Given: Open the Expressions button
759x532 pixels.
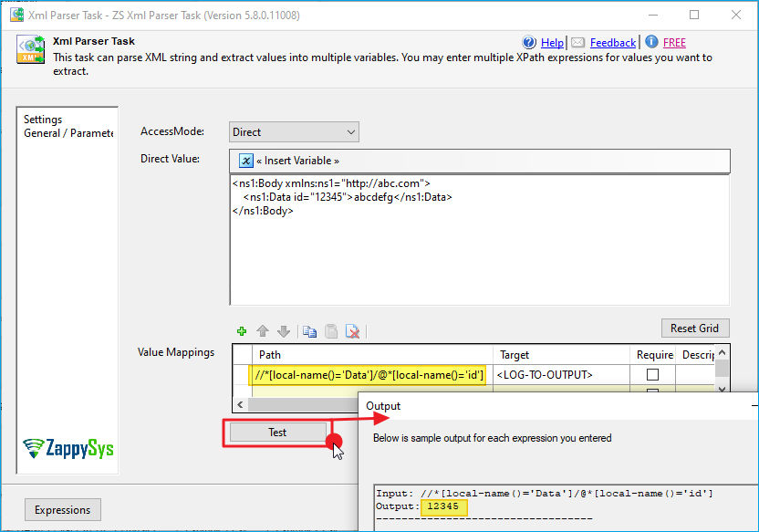Looking at the screenshot, I should [63, 510].
